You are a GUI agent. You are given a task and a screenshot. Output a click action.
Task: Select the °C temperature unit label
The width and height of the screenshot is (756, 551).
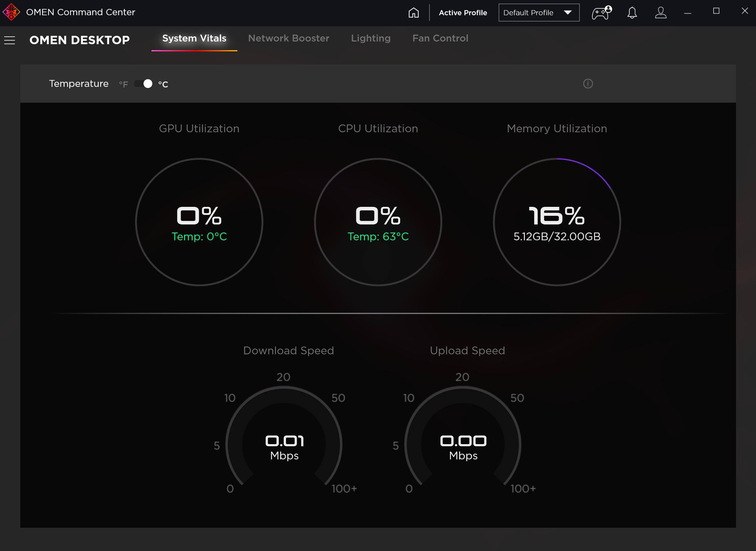click(x=163, y=84)
